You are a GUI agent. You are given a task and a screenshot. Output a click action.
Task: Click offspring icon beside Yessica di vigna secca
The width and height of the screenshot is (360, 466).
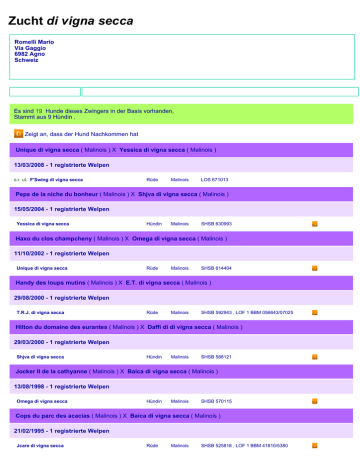click(x=314, y=224)
